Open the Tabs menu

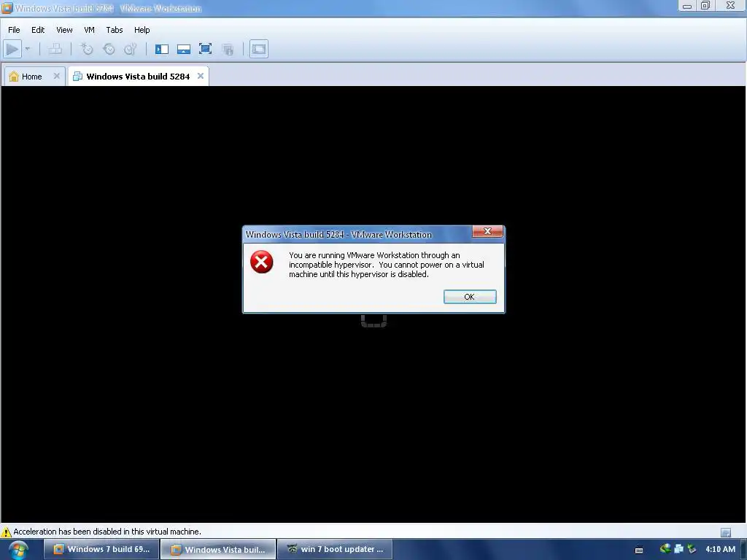(x=115, y=29)
